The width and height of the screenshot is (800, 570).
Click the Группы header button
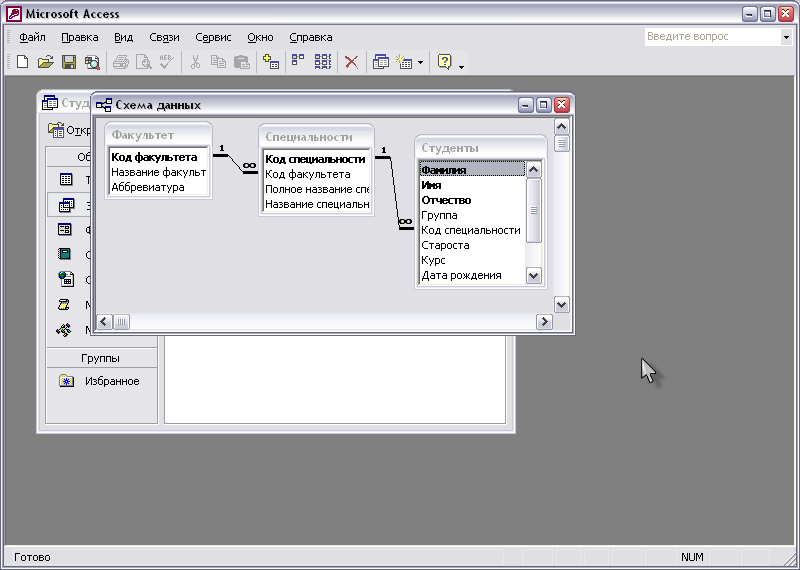(102, 358)
